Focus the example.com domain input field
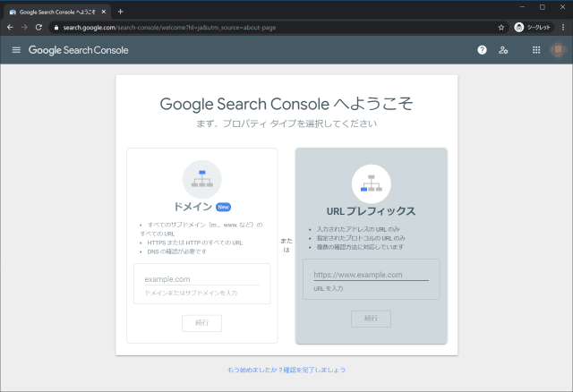The width and height of the screenshot is (573, 392). [x=202, y=279]
